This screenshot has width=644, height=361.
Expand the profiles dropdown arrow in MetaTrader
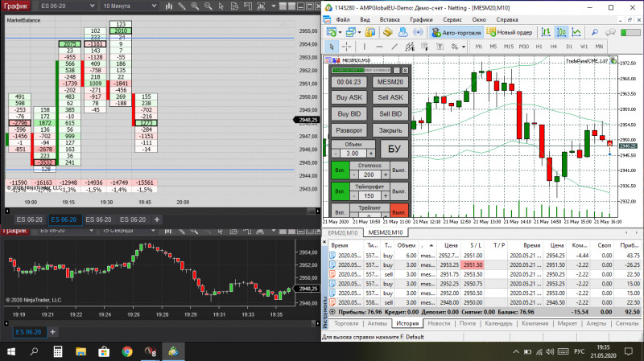pyautogui.click(x=359, y=32)
